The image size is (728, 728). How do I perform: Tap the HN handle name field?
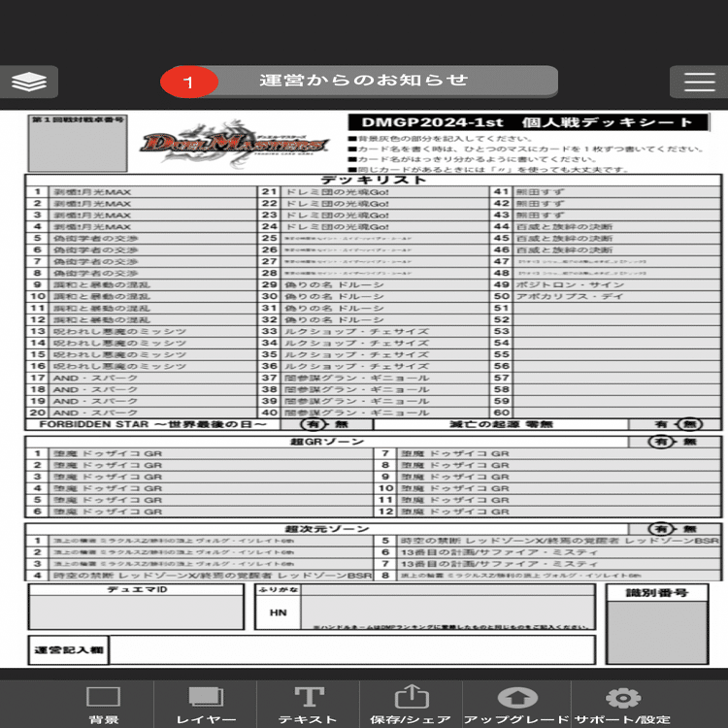[447, 612]
